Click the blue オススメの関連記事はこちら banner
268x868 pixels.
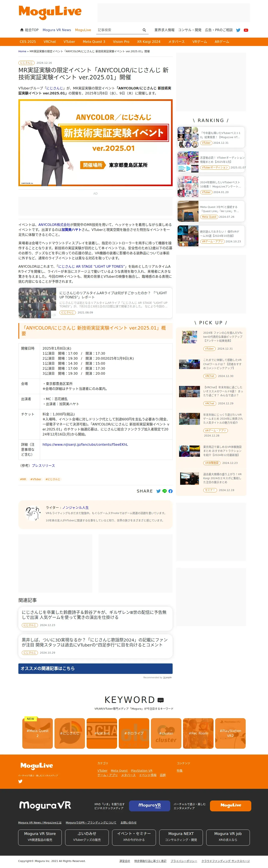(95, 668)
